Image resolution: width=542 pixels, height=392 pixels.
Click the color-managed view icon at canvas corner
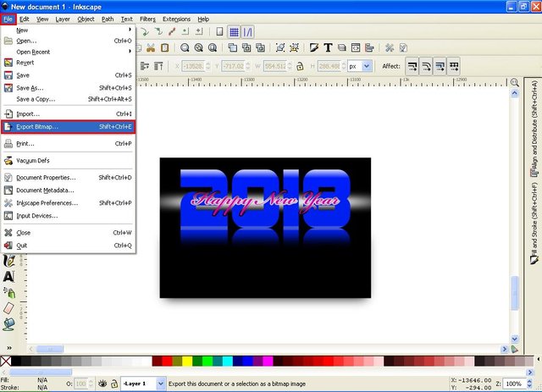(515, 349)
